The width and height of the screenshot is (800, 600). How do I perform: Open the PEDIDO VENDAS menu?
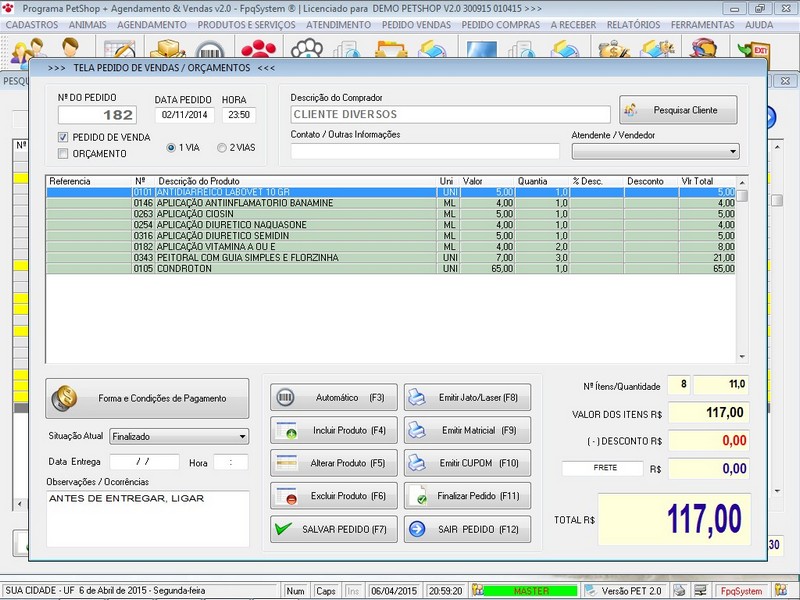pos(416,24)
